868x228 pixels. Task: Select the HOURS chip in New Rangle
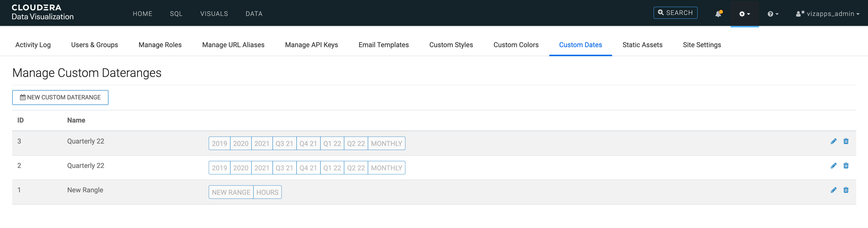[x=267, y=192]
